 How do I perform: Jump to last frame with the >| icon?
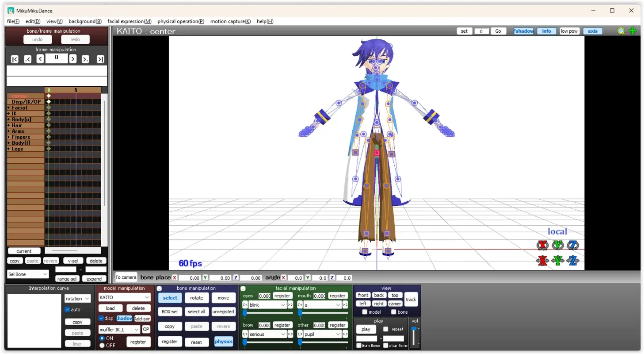[x=100, y=58]
